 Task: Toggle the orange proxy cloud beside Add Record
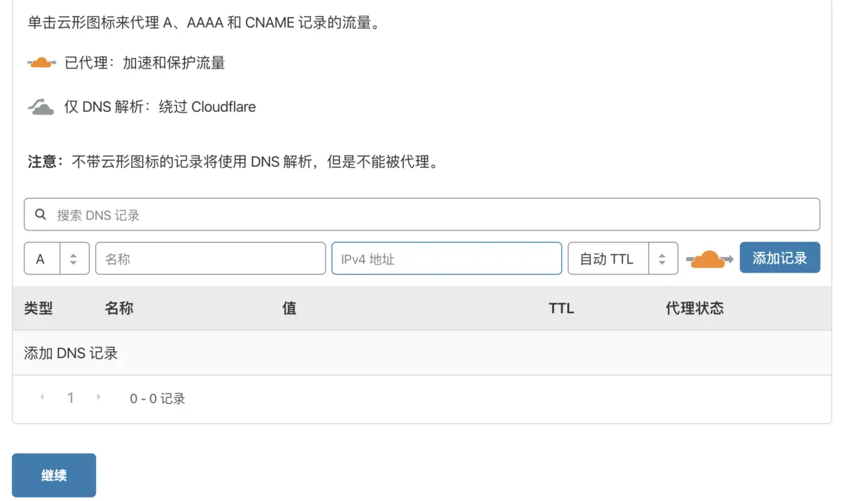point(709,259)
